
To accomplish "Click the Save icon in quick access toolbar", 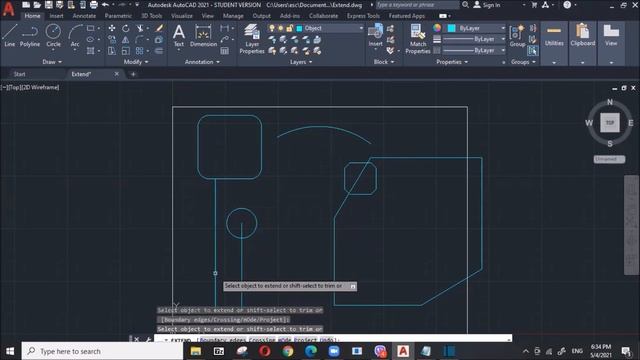I will (x=49, y=5).
